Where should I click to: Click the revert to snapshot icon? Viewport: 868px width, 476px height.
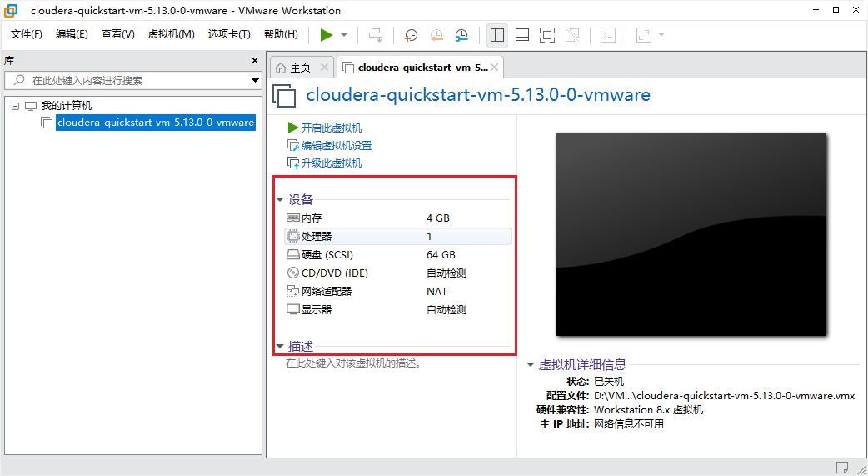[x=436, y=35]
